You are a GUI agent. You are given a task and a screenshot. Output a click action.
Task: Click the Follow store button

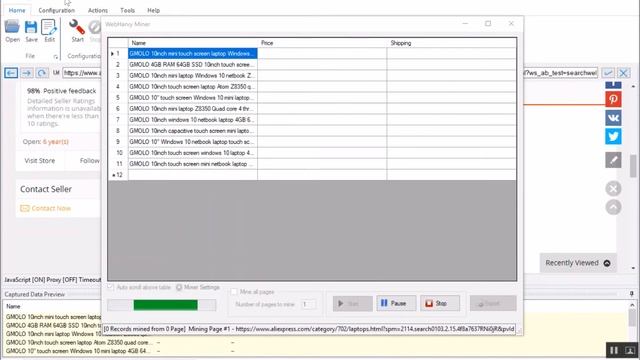coord(89,160)
